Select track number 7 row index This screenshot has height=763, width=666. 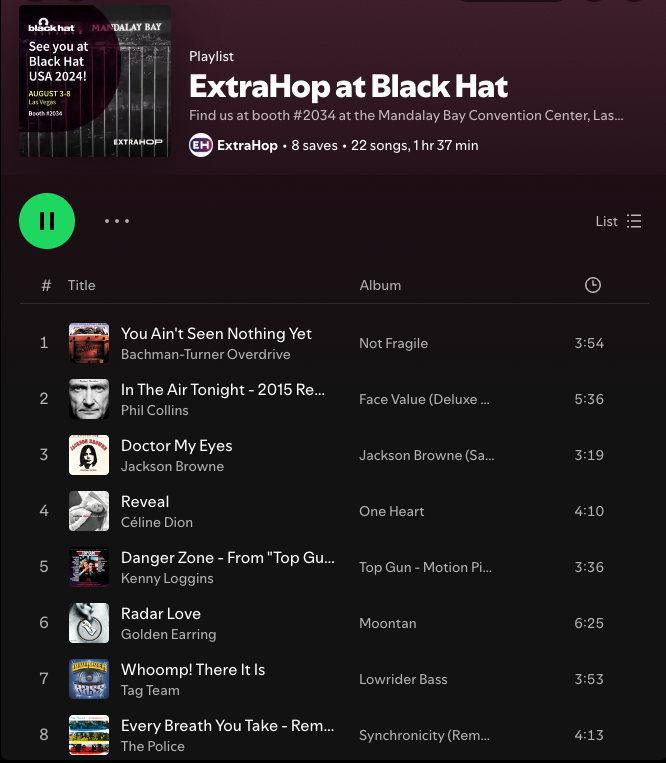tap(44, 679)
